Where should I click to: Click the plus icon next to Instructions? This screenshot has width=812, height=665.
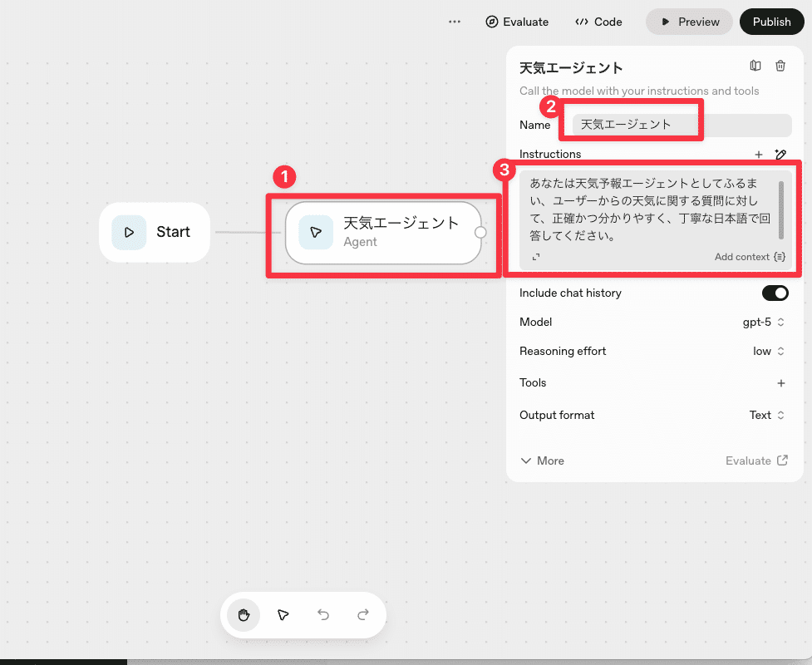pyautogui.click(x=758, y=155)
